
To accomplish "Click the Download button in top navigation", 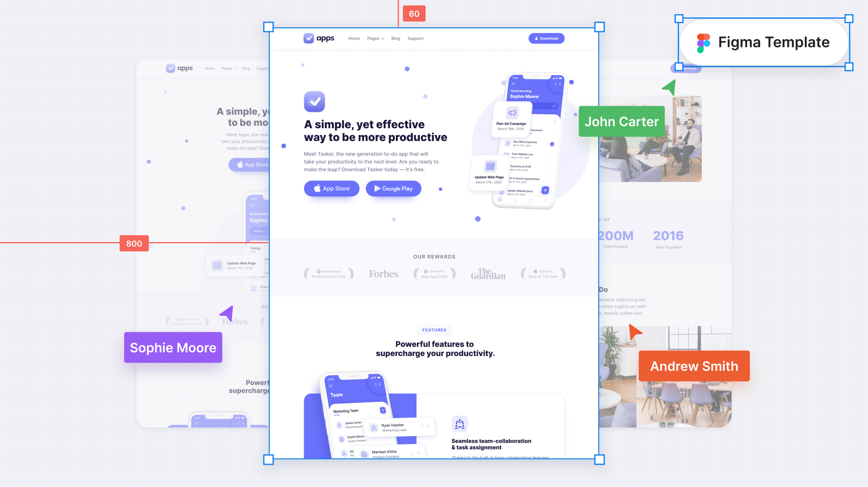I will click(546, 38).
